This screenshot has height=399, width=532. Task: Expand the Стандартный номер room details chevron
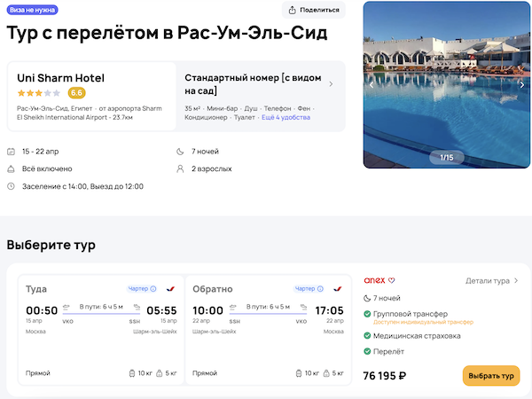coord(331,84)
